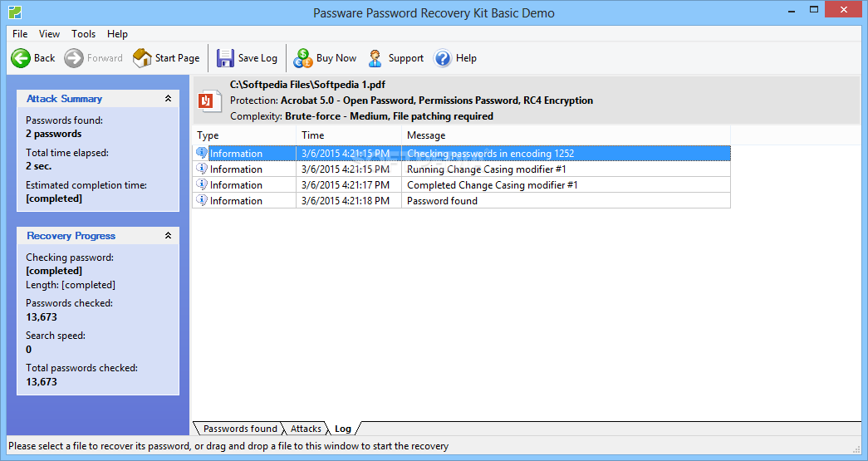Click the '13,673' under Passwords checked

point(42,317)
